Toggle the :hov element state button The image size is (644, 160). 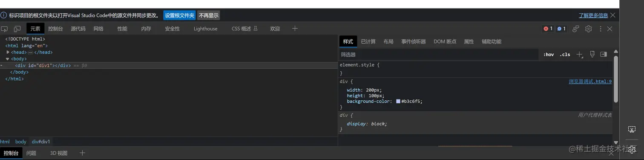549,55
